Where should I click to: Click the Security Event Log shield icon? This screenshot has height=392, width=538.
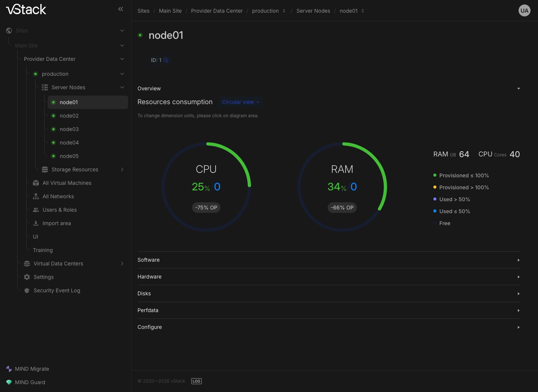[x=27, y=290]
